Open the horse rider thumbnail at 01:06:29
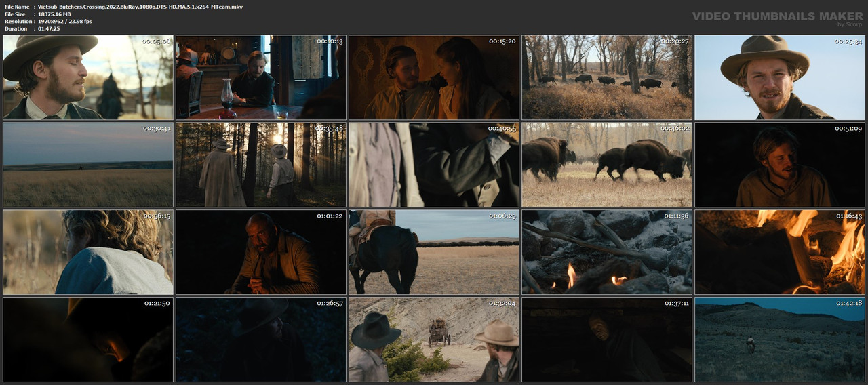The image size is (868, 385). tap(434, 252)
